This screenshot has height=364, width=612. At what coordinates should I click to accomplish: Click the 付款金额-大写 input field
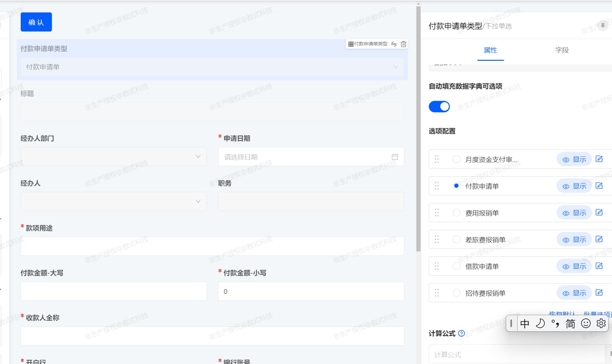coord(113,291)
